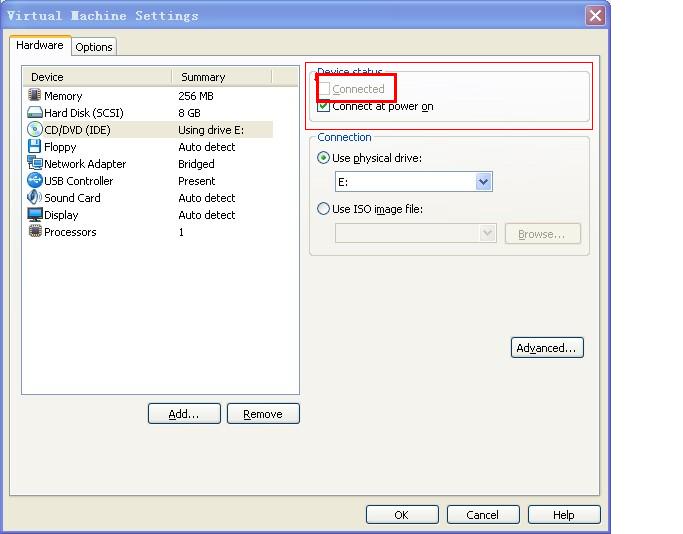
Task: Open the Hardware tab
Action: (x=40, y=46)
